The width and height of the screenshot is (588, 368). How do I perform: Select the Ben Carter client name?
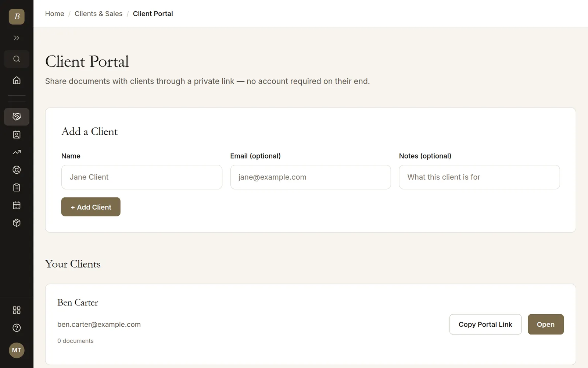(78, 302)
